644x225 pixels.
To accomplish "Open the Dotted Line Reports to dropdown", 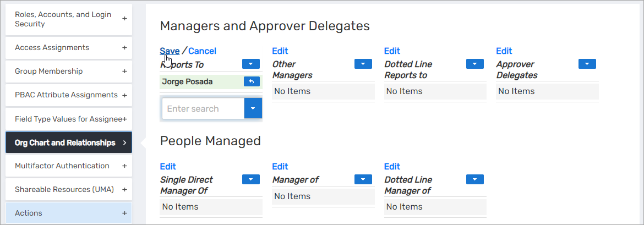I will tap(475, 64).
